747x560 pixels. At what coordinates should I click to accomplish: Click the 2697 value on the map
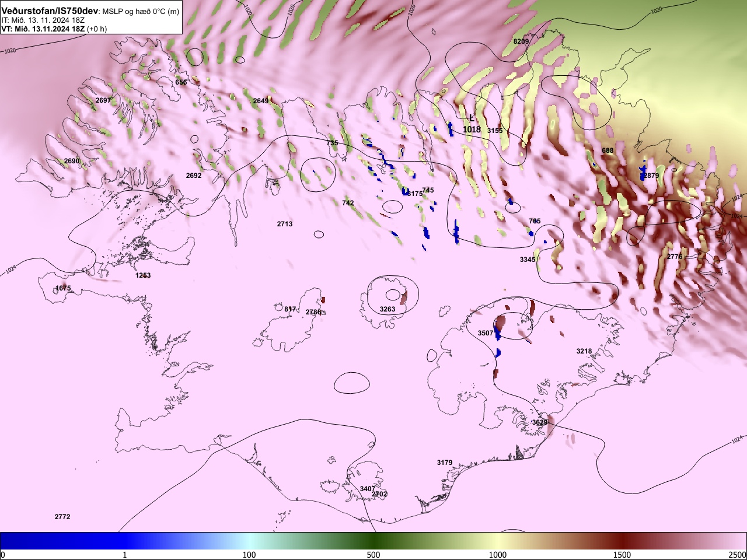coord(103,100)
